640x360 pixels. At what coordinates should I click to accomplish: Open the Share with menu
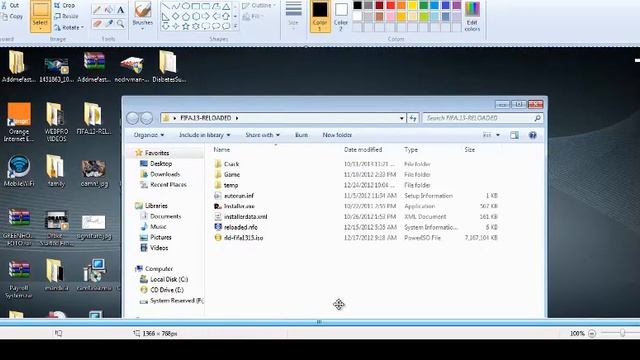click(x=262, y=135)
